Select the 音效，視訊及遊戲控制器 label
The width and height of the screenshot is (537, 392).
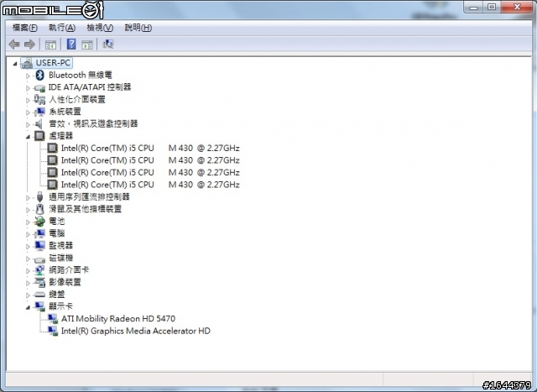tap(93, 123)
